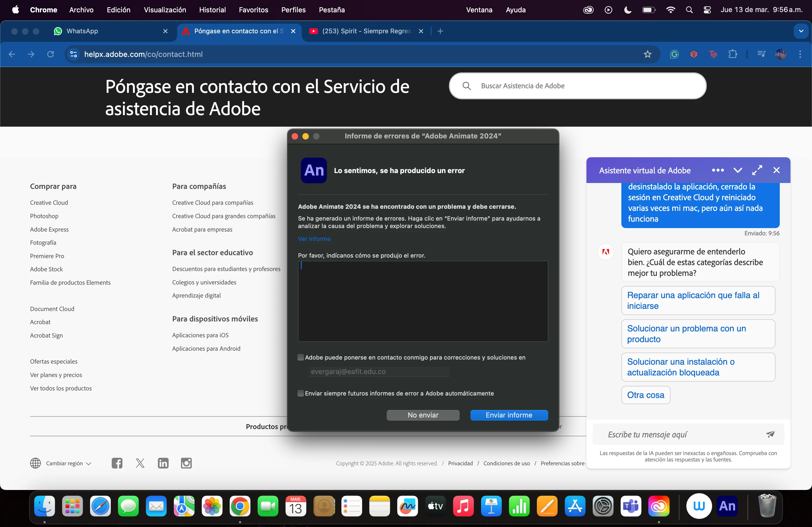Screen dimensions: 812x527
Task: Bookmark page with the star icon
Action: tap(647, 54)
